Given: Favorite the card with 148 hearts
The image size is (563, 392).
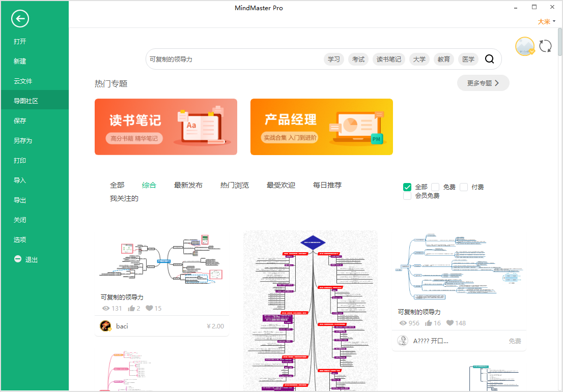Looking at the screenshot, I should tap(450, 323).
